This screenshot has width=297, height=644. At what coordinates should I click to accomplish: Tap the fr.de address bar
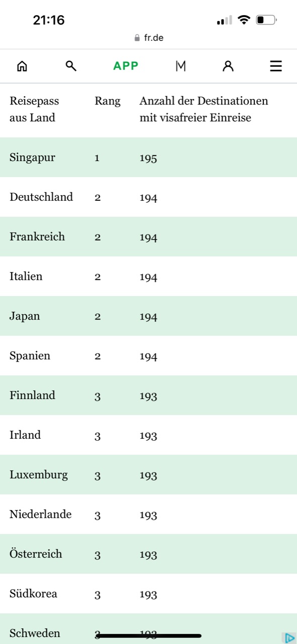pyautogui.click(x=149, y=38)
